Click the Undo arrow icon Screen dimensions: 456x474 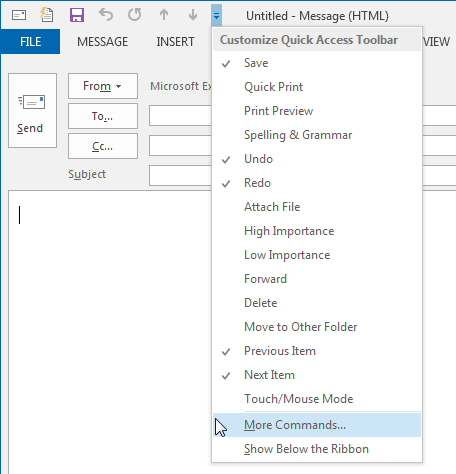106,15
